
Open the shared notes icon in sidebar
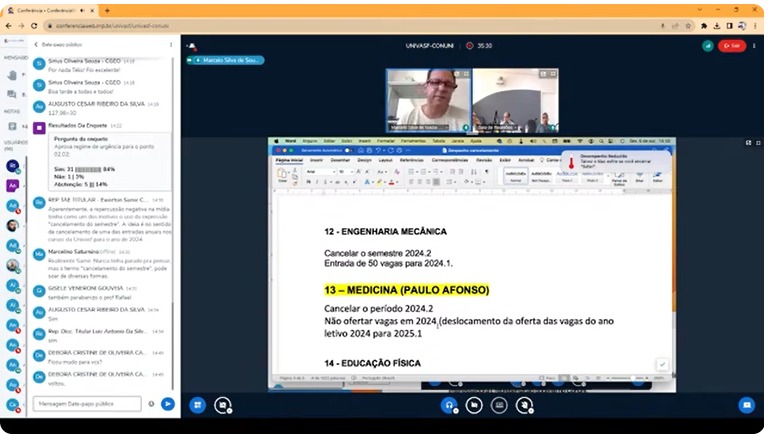[x=12, y=126]
